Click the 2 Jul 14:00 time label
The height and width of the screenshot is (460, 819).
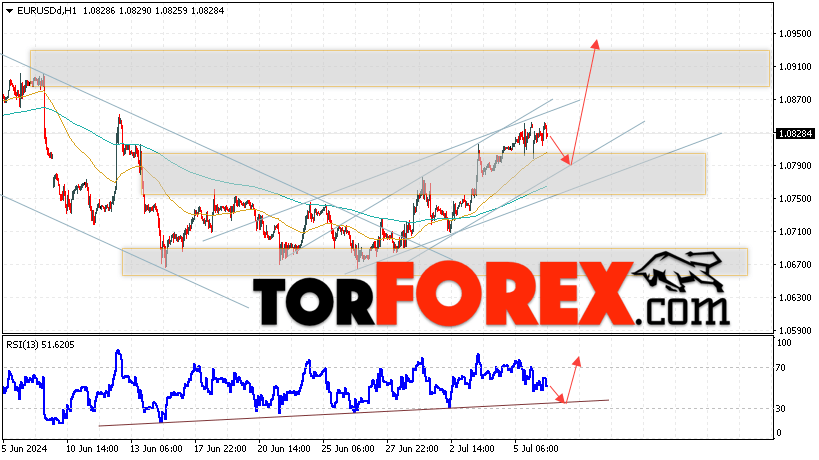click(x=472, y=449)
